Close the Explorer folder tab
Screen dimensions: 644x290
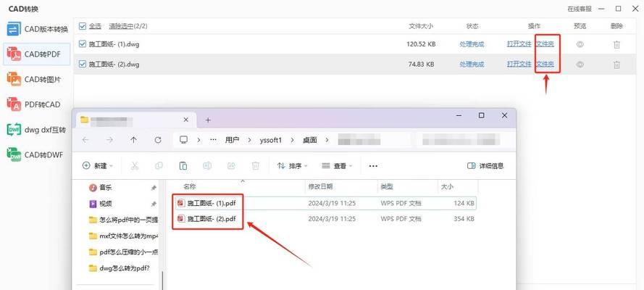coord(185,120)
